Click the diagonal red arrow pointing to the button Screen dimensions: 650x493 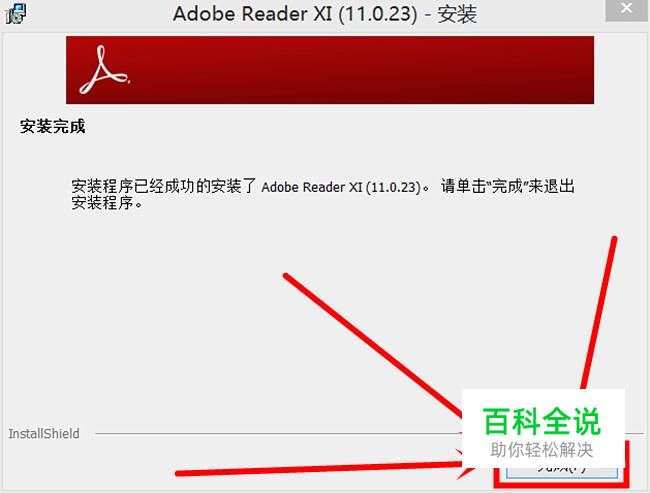click(x=373, y=346)
